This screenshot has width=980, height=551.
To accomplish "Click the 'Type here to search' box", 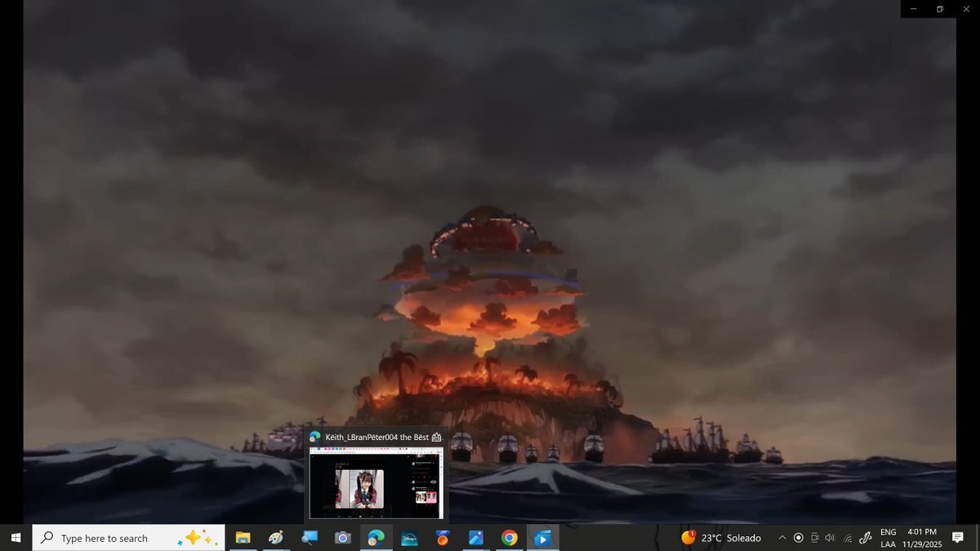I will pos(128,538).
